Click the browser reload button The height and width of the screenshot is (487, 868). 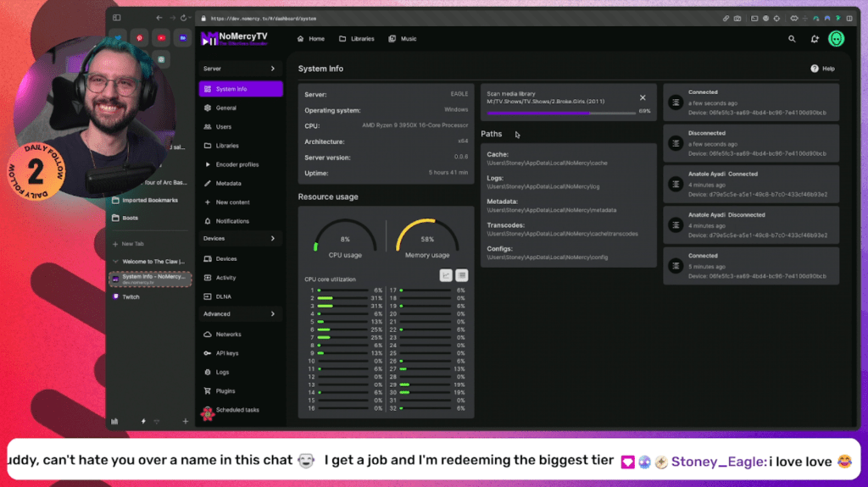[184, 19]
